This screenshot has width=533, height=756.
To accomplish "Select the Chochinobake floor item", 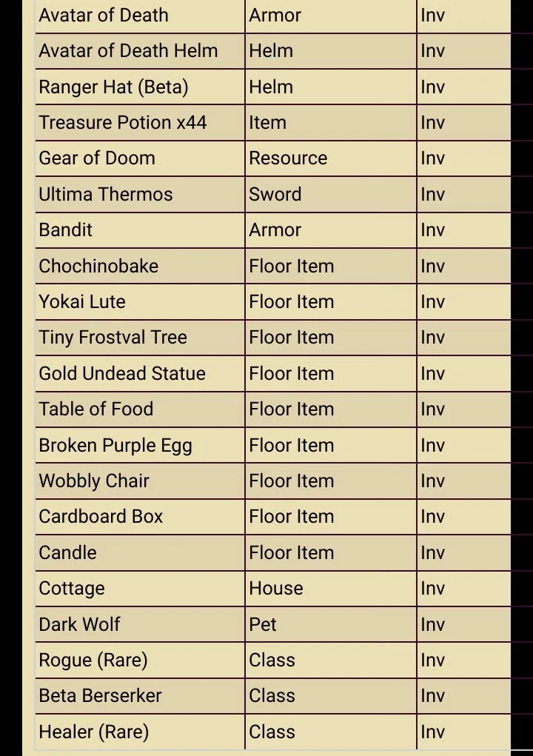I will tap(98, 266).
